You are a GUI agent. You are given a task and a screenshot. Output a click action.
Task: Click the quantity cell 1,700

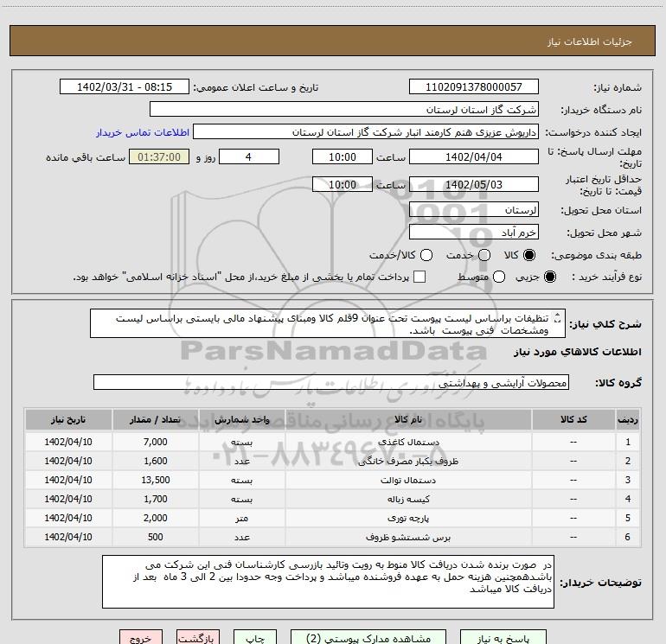point(156,500)
